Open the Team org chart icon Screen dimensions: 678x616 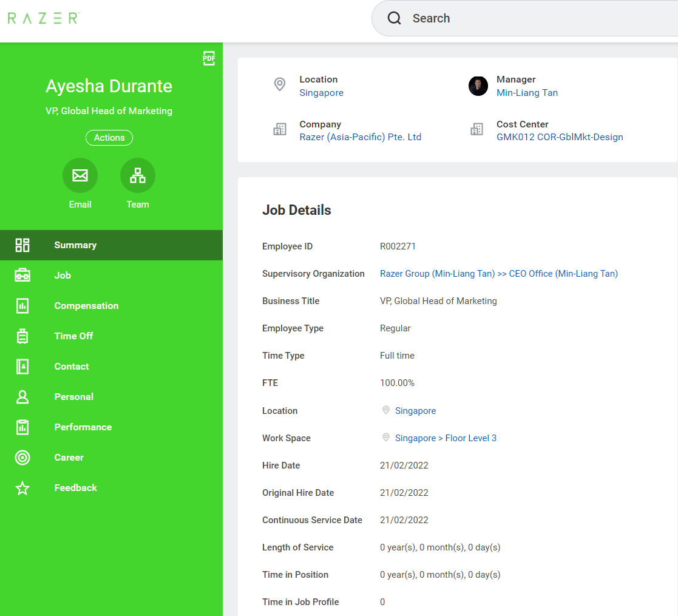point(138,175)
